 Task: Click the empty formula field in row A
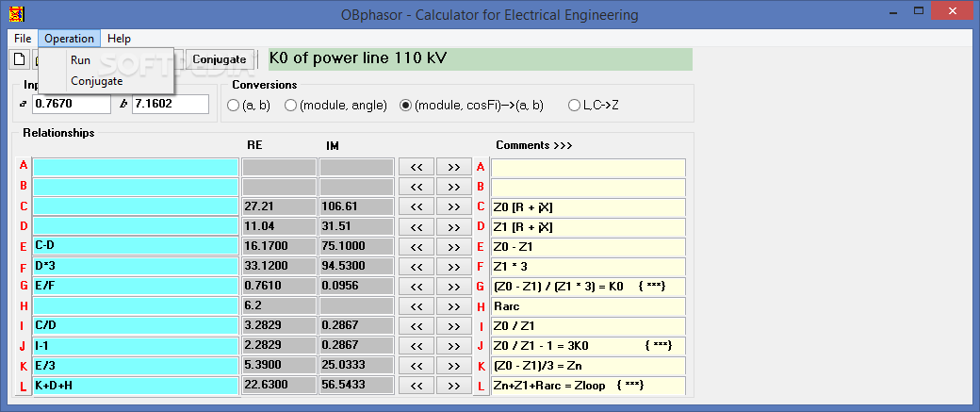click(x=136, y=167)
